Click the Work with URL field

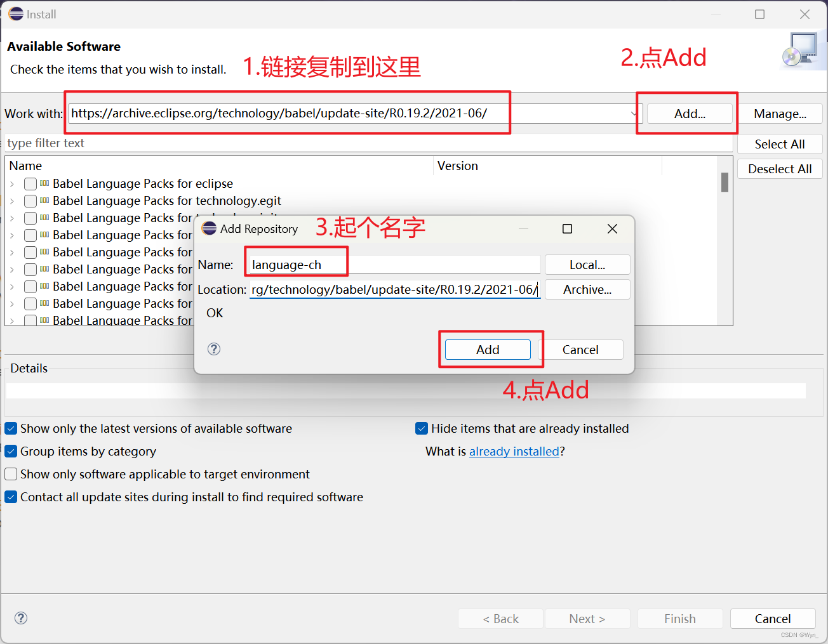[356, 114]
